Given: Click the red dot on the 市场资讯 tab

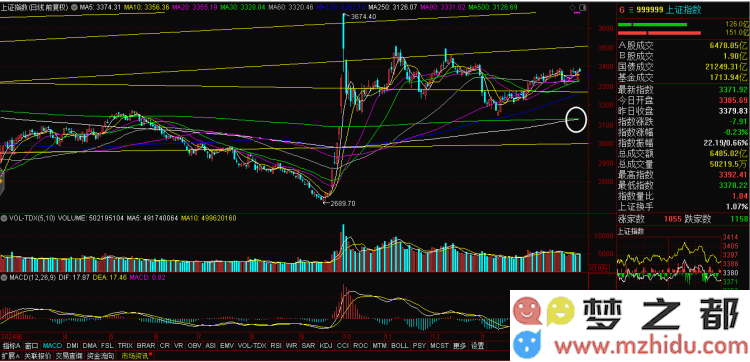Looking at the screenshot, I should coord(151,354).
